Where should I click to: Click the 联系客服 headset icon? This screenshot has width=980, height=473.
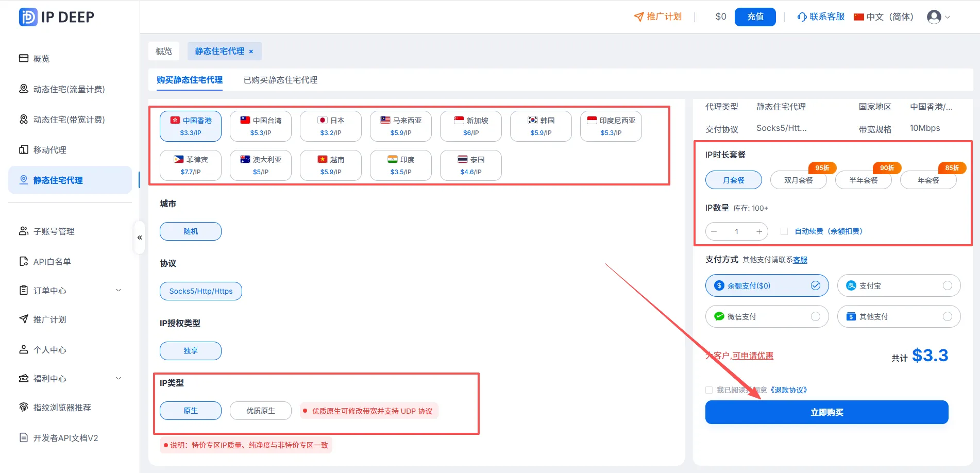802,16
